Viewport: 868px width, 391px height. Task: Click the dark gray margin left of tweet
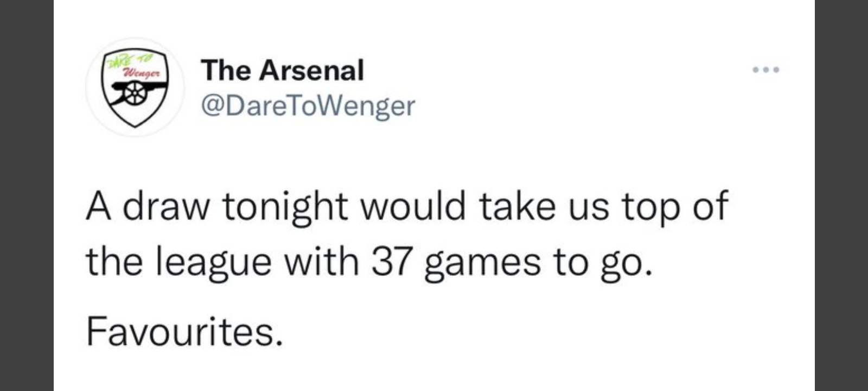(x=26, y=195)
